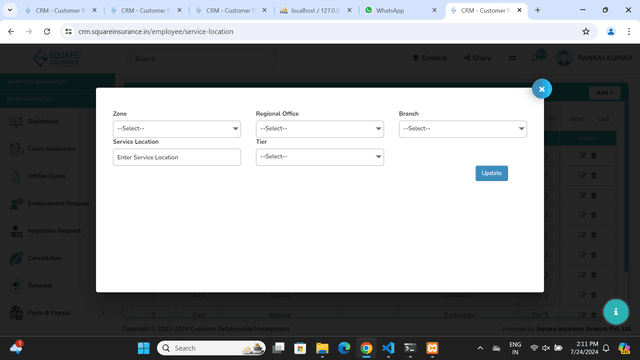The height and width of the screenshot is (360, 640).
Task: Click the teal info floating button
Action: point(616,312)
